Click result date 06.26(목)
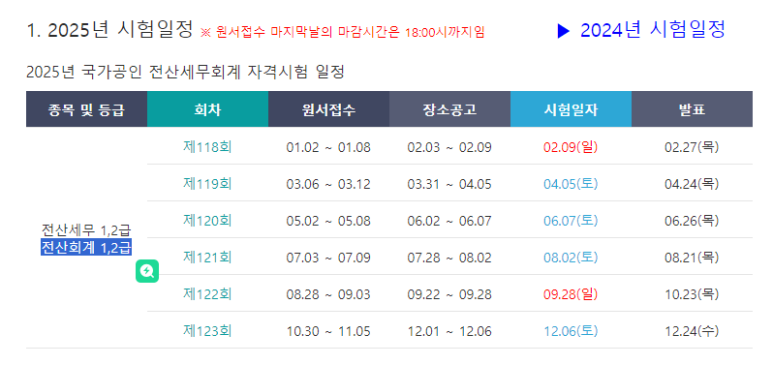This screenshot has width=773, height=365. click(x=692, y=221)
